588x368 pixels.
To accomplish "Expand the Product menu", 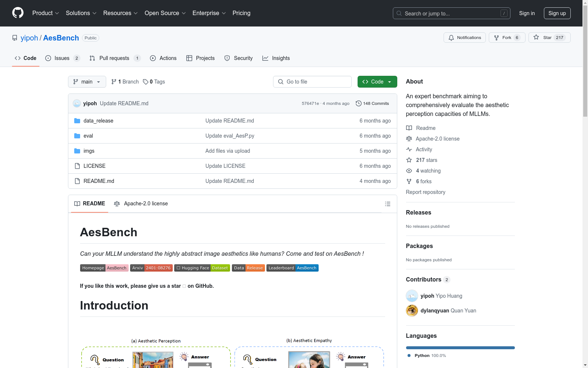I will pos(46,13).
